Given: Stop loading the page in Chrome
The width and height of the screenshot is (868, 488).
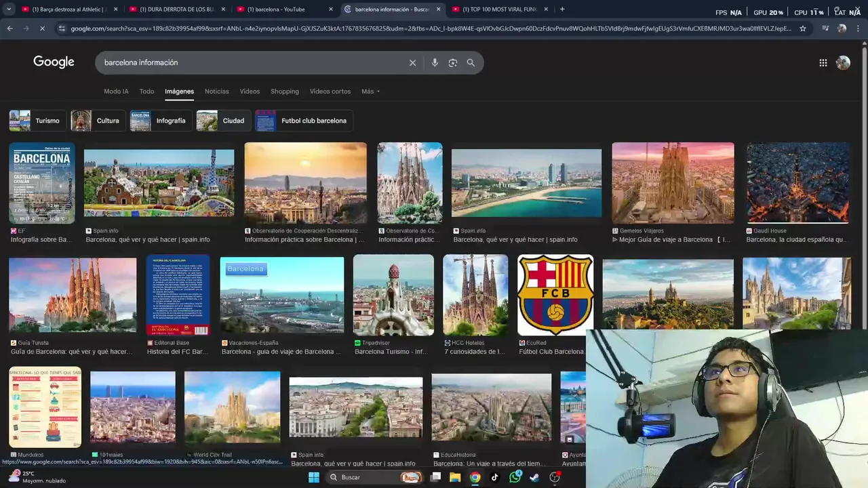Looking at the screenshot, I should click(41, 28).
